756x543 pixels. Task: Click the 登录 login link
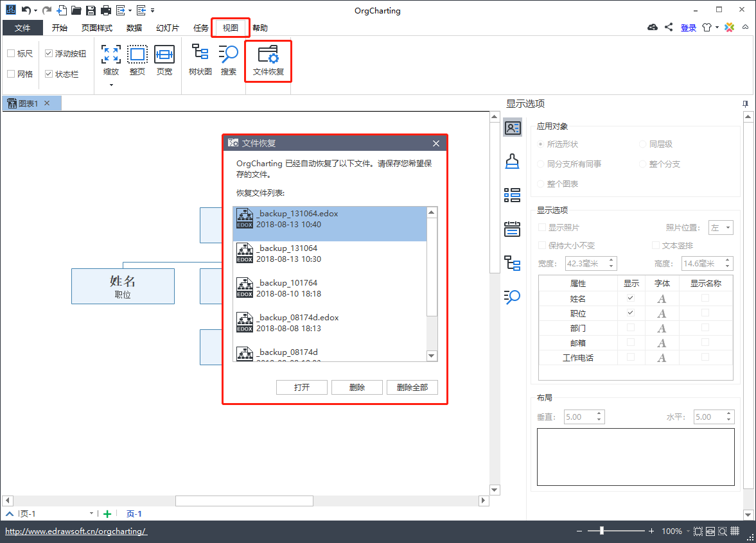coord(689,28)
